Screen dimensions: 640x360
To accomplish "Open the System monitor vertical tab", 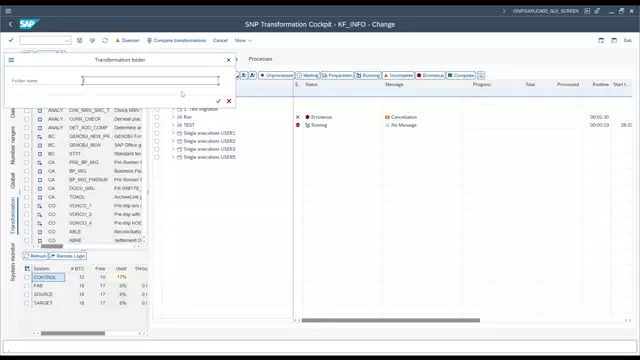I will click(x=13, y=262).
